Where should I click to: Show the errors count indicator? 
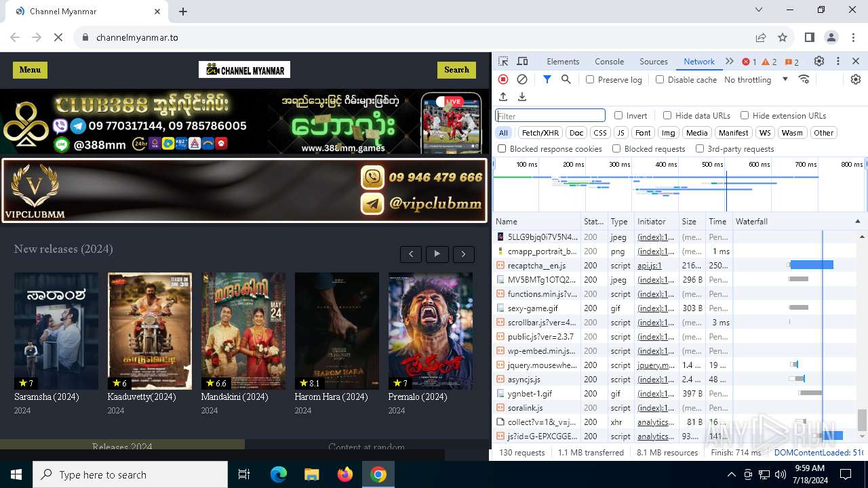click(x=749, y=62)
